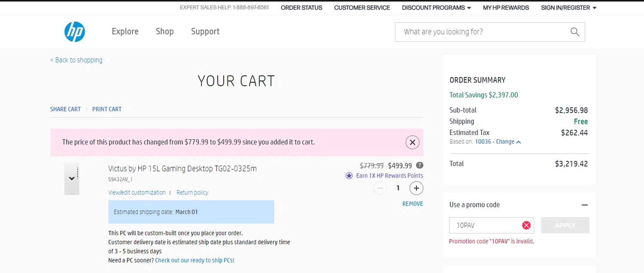Click the total amount $3,219.42
The image size is (644, 273).
click(x=571, y=164)
